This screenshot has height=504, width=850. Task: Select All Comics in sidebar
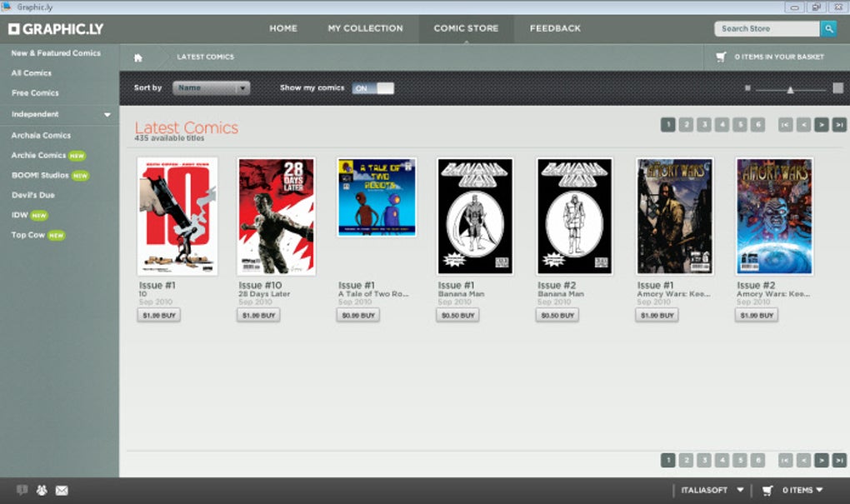click(x=32, y=73)
